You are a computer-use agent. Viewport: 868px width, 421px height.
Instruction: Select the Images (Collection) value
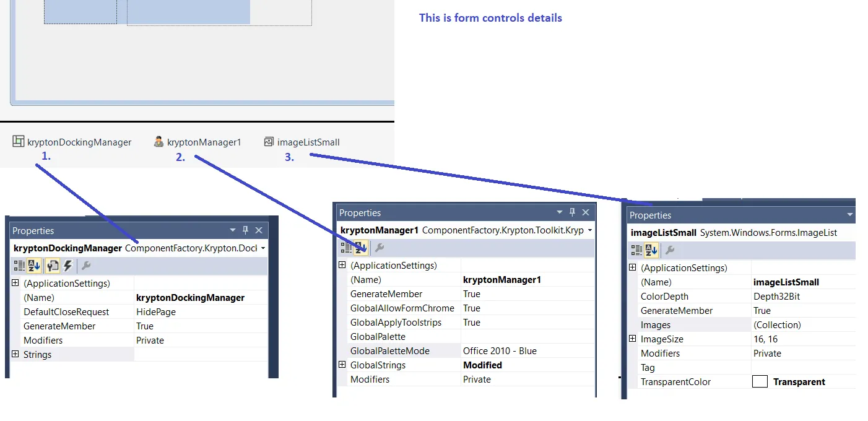click(804, 325)
